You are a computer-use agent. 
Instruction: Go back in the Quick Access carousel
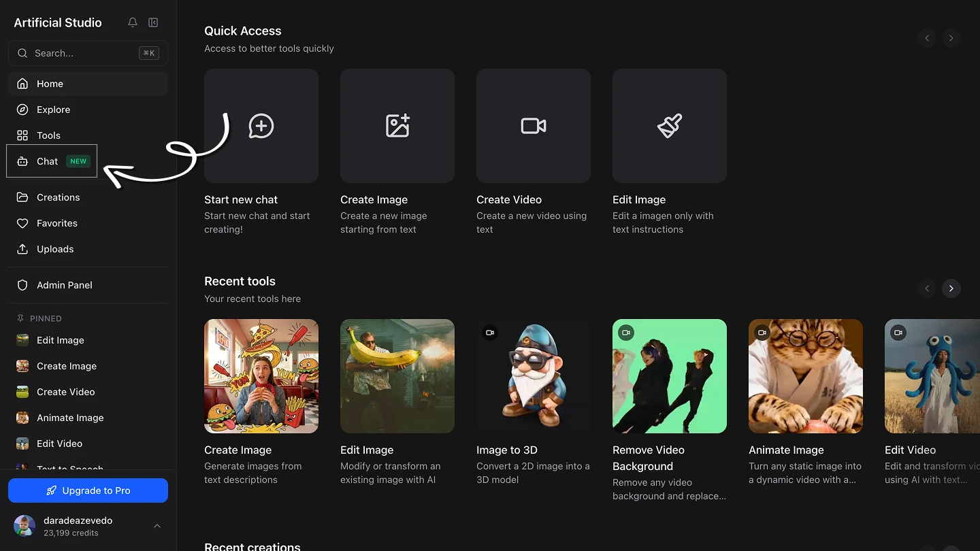tap(926, 38)
